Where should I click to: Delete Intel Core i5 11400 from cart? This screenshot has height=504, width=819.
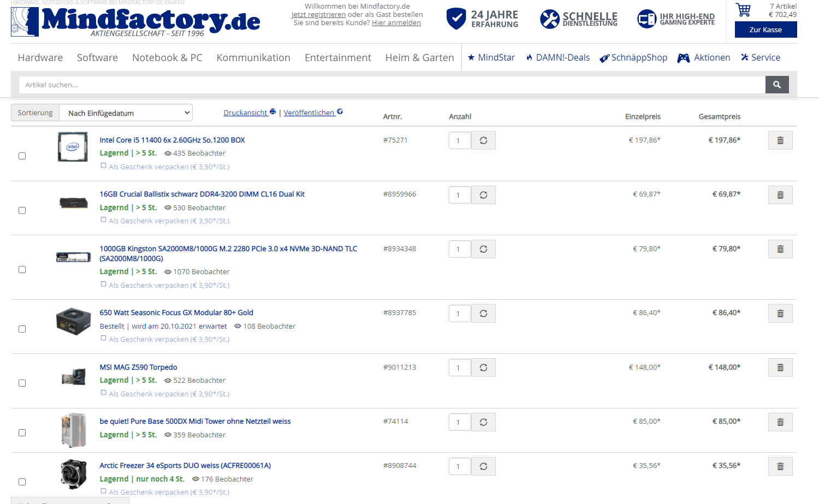click(x=780, y=140)
